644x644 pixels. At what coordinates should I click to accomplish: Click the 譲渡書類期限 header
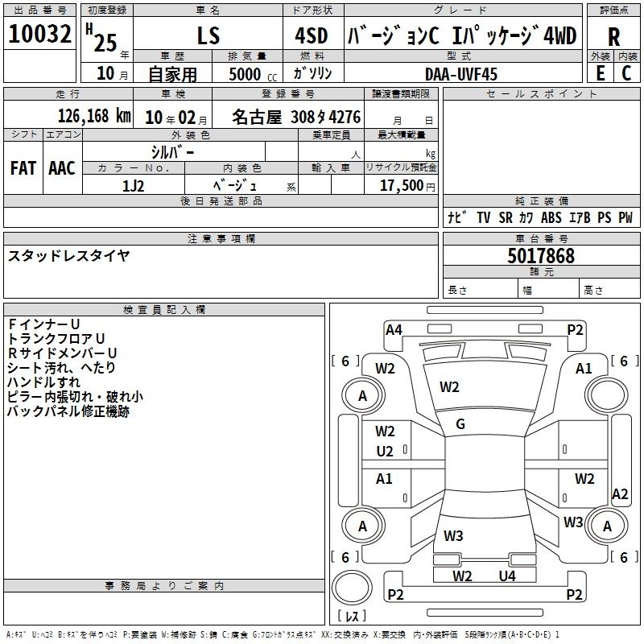401,94
